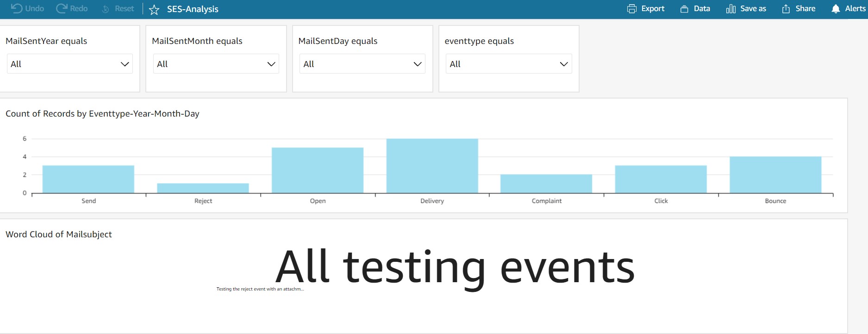Open the MailSentDay dropdown
Viewport: 868px width, 334px height.
tap(362, 64)
